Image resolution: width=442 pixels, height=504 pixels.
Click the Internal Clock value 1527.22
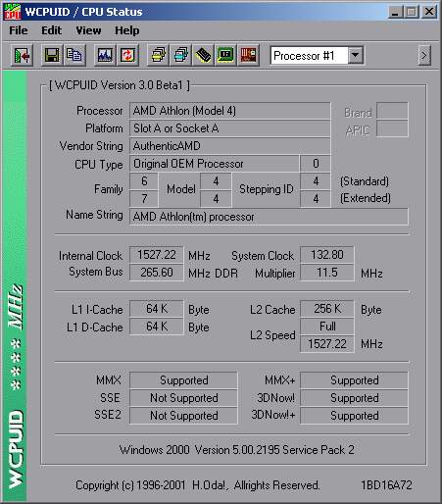tap(157, 255)
